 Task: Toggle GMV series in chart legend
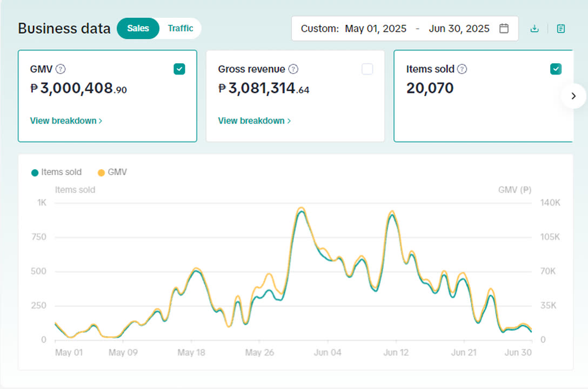pos(112,172)
